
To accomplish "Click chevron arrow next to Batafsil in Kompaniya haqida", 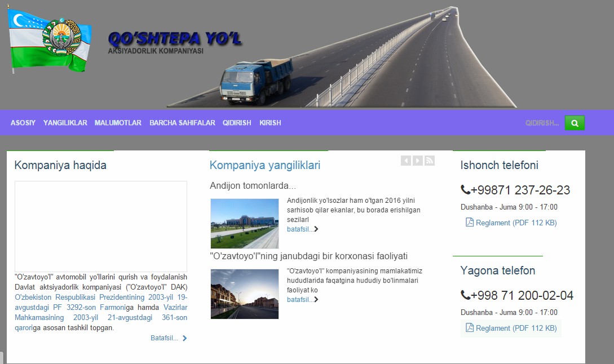I will click(x=184, y=338).
